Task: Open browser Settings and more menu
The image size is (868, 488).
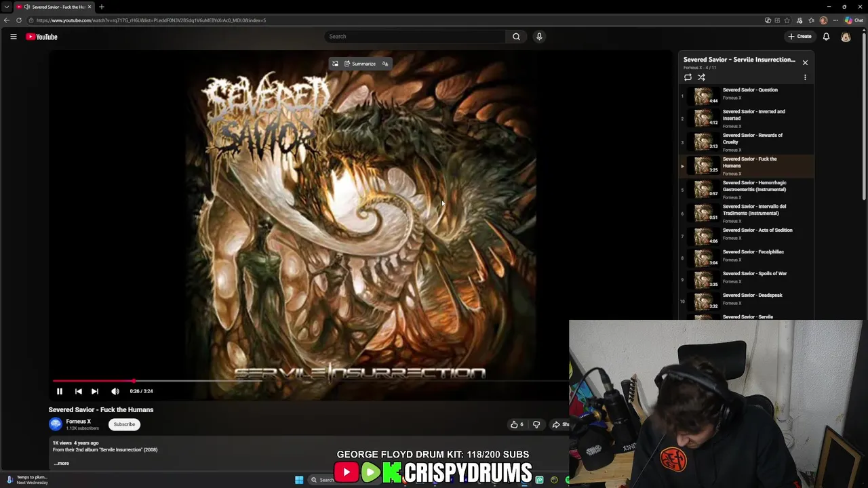Action: [x=835, y=20]
